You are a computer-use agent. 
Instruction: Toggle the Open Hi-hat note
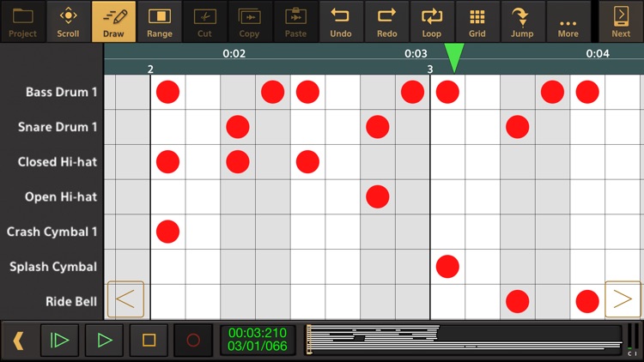coord(378,196)
